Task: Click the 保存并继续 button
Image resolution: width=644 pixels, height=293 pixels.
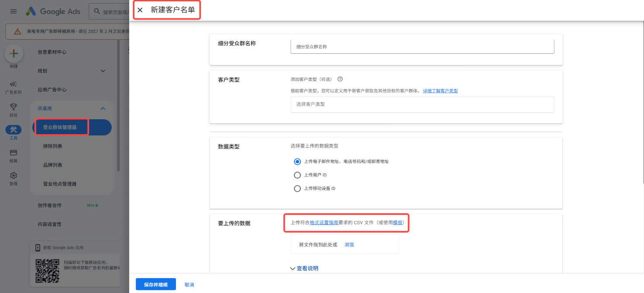Action: point(156,284)
